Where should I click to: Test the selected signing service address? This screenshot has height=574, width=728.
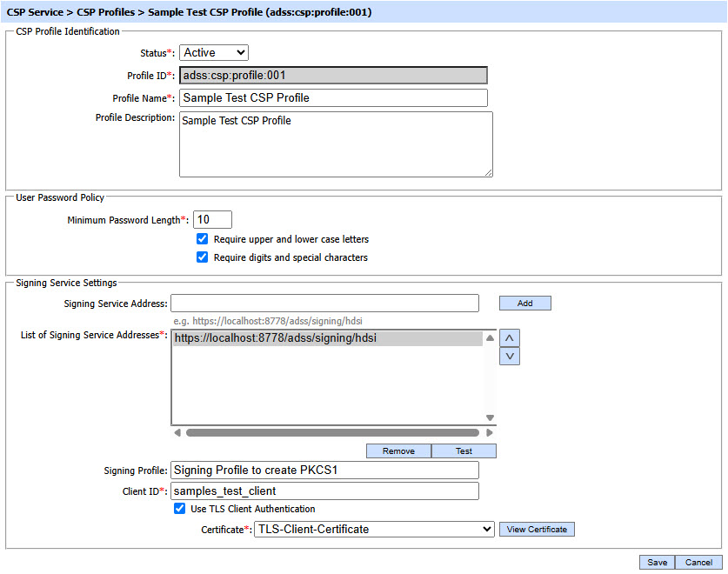click(464, 451)
